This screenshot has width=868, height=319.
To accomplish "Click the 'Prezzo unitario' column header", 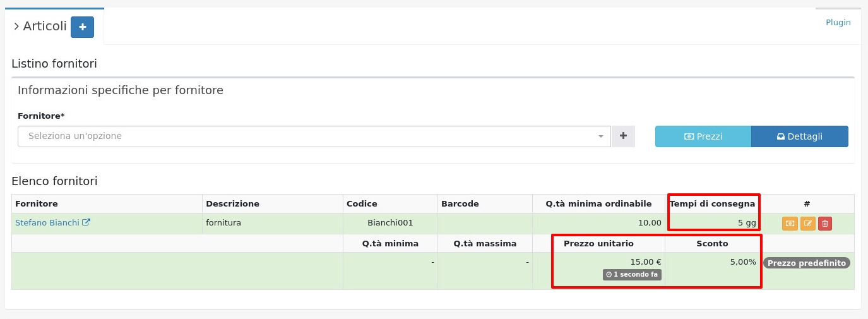I will point(598,243).
